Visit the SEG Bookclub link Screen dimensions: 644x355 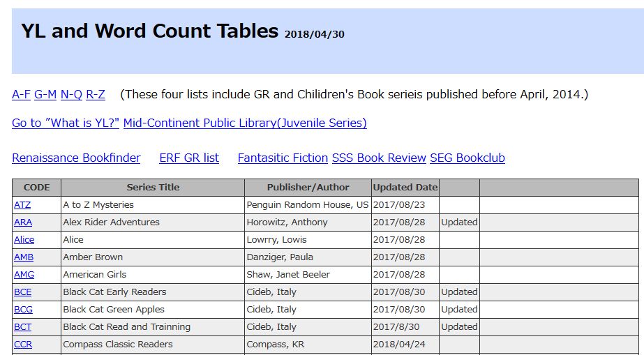coord(467,158)
